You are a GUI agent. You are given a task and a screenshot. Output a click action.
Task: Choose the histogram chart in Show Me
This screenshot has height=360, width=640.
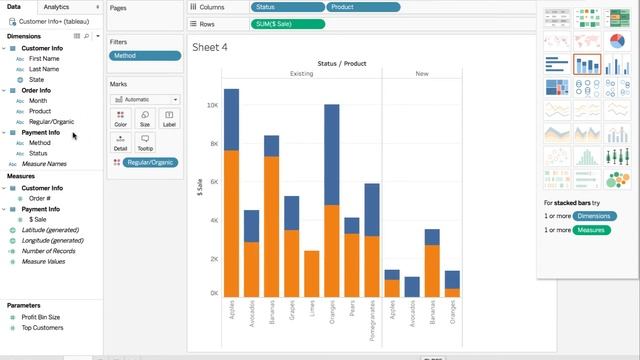[587, 157]
